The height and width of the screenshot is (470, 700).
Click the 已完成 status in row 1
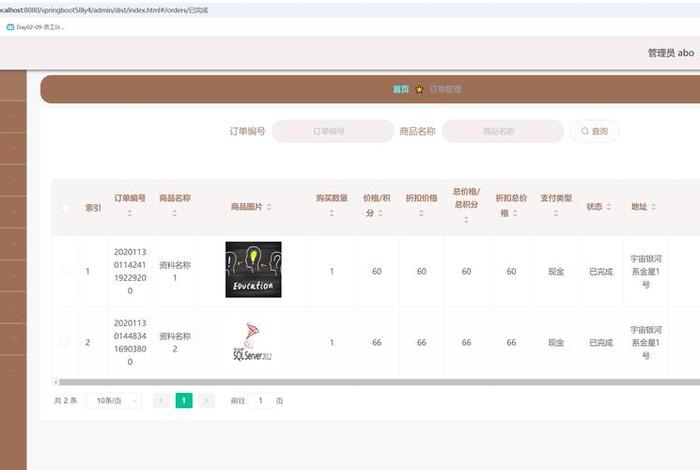point(601,271)
